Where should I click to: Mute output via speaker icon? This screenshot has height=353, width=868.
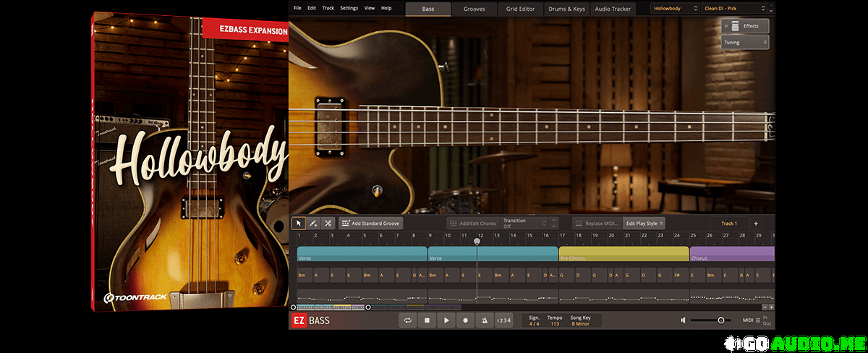pyautogui.click(x=684, y=320)
